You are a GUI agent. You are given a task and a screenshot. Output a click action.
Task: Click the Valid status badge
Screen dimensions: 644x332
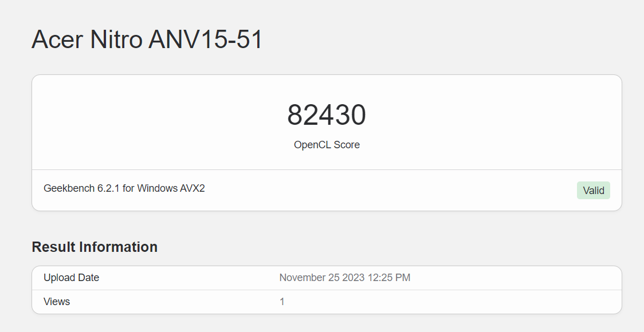(x=593, y=191)
